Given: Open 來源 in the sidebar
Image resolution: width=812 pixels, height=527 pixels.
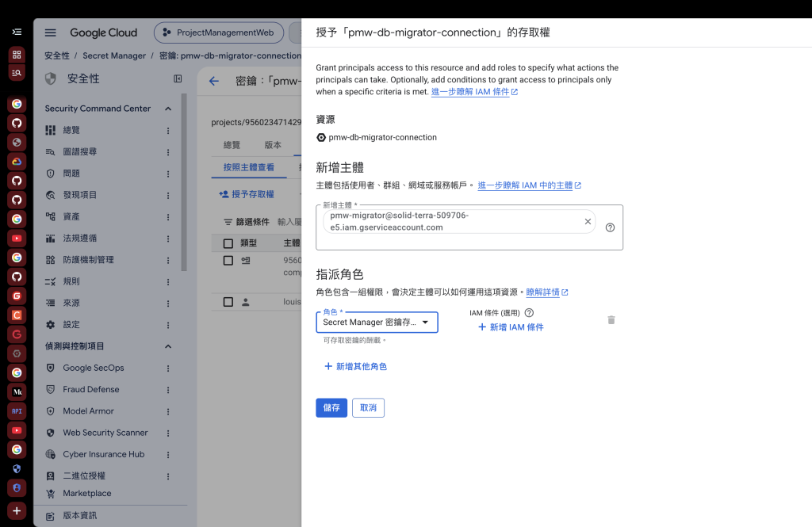Looking at the screenshot, I should (71, 303).
